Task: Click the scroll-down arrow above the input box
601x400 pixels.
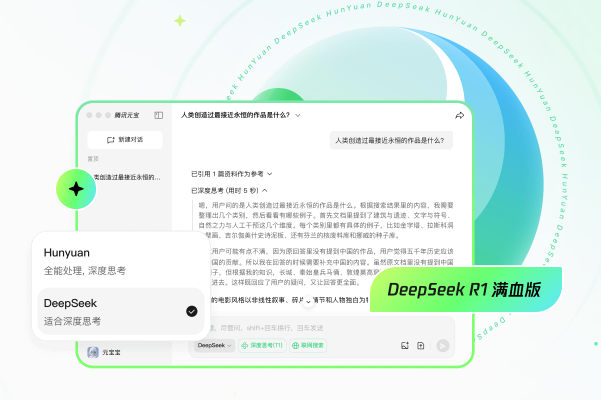Action: click(x=308, y=301)
